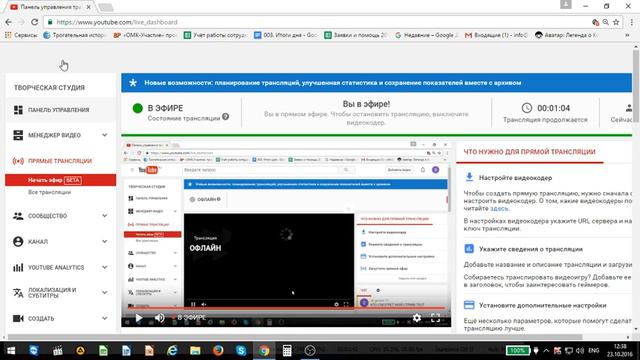
Task: Open the Сервисы apps bookmark
Action: click(x=21, y=35)
